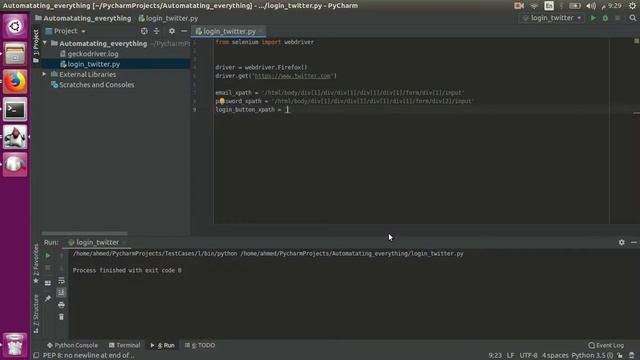This screenshot has width=640, height=360.
Task: Select geckodriver.log in project tree
Action: click(x=93, y=53)
